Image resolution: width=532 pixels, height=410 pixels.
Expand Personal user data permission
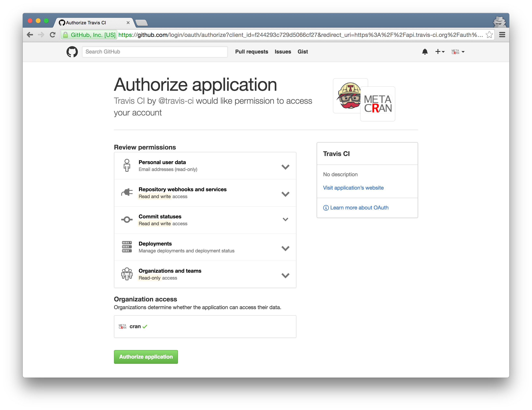[285, 167]
